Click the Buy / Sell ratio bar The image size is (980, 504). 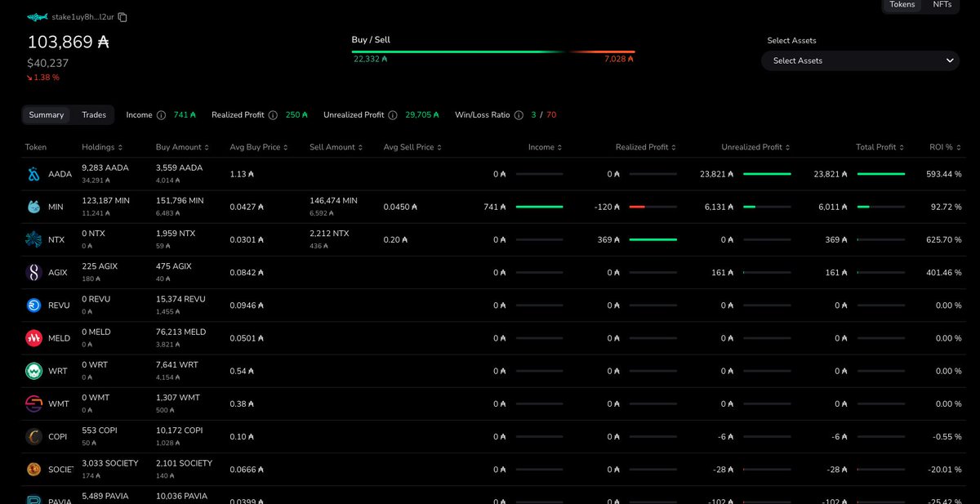tap(493, 51)
